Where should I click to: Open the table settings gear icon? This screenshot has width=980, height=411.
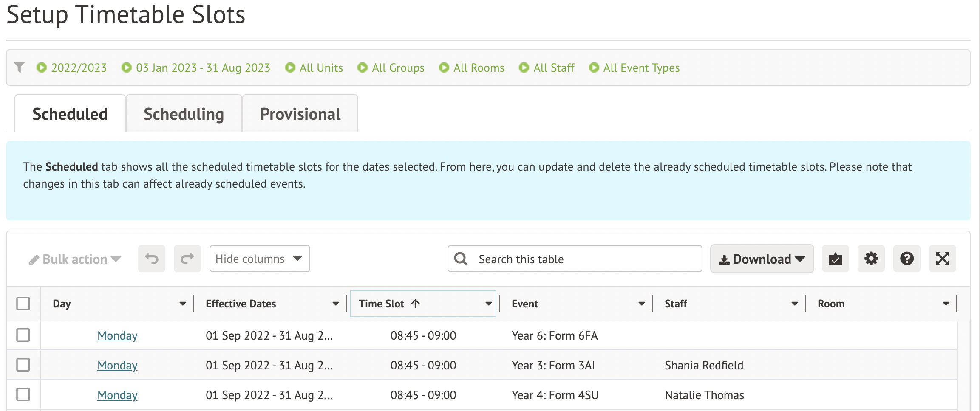click(x=871, y=259)
